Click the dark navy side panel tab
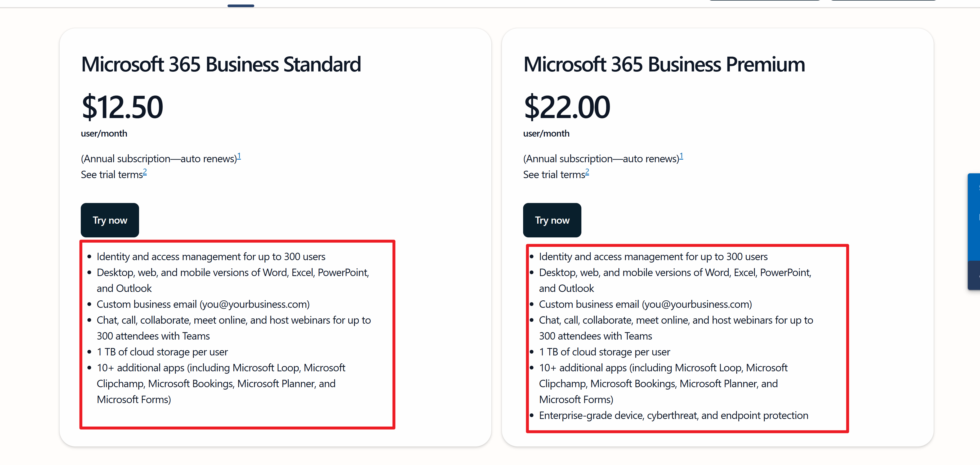Viewport: 980px width, 465px height. point(974,275)
